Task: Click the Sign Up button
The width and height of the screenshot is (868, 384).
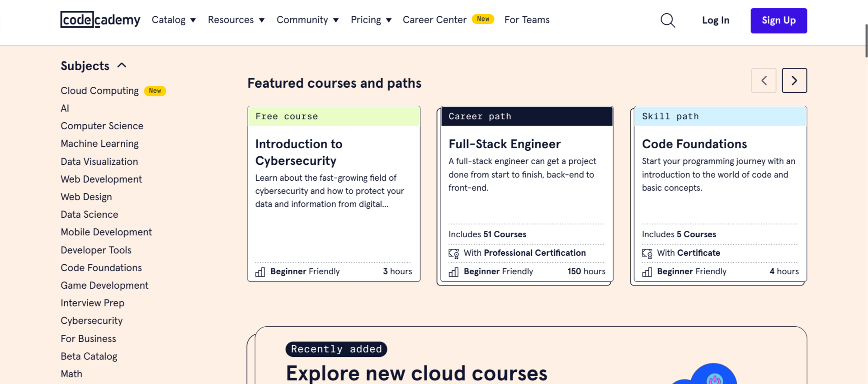Action: pos(778,21)
